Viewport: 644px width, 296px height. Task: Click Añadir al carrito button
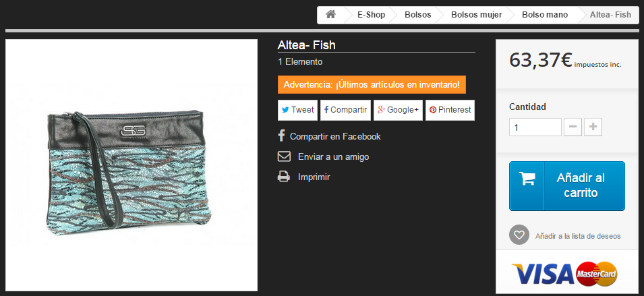566,186
